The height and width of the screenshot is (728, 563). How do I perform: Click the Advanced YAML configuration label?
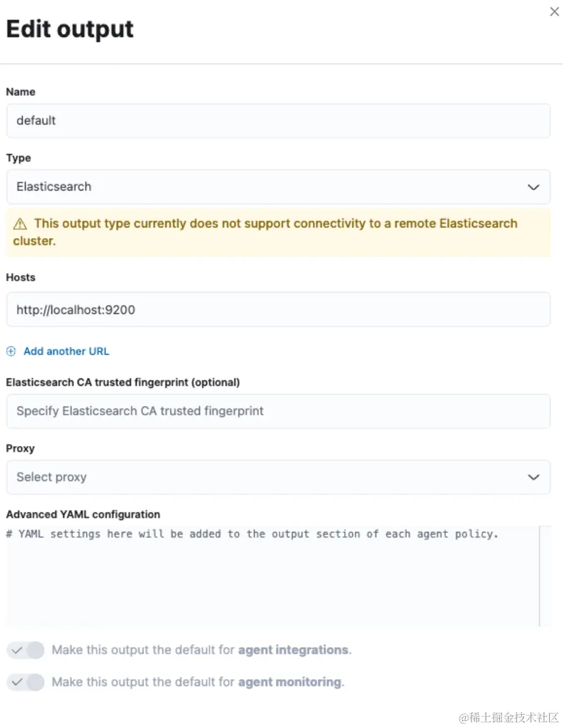[x=83, y=514]
